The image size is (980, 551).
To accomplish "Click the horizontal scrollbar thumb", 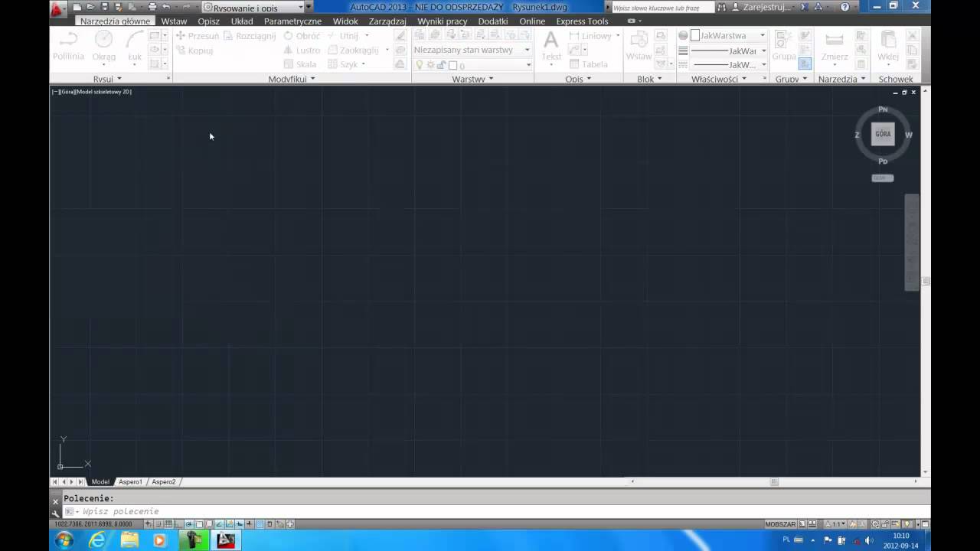I will click(774, 481).
